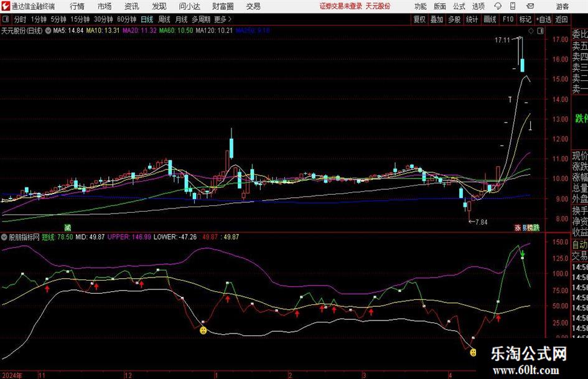Expand the dropdown beside 天元股份(日线)

[48, 30]
